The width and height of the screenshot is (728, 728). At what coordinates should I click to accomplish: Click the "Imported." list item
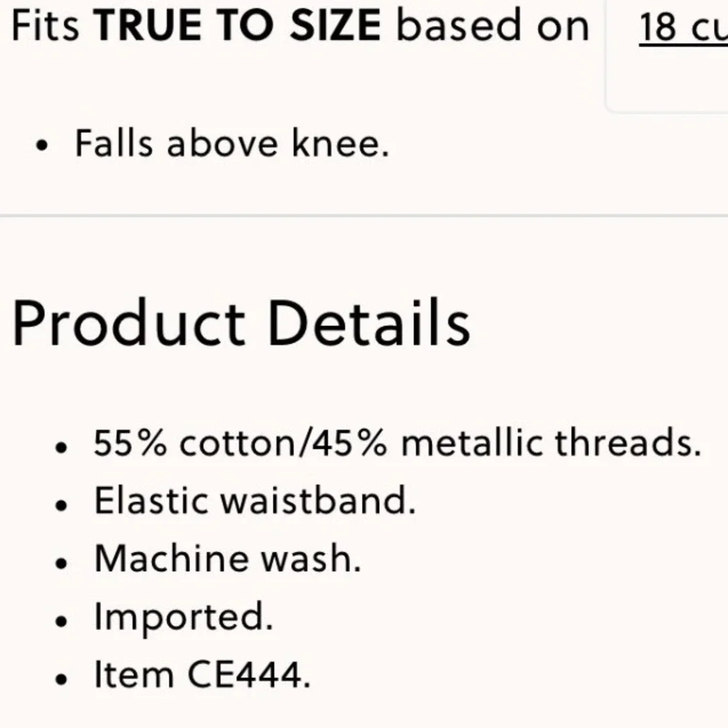click(183, 617)
